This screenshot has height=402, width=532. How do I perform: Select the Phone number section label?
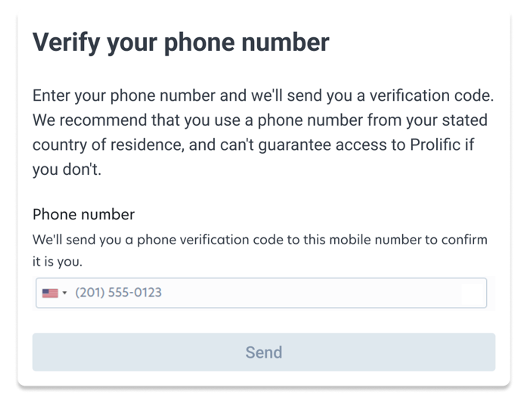point(84,215)
